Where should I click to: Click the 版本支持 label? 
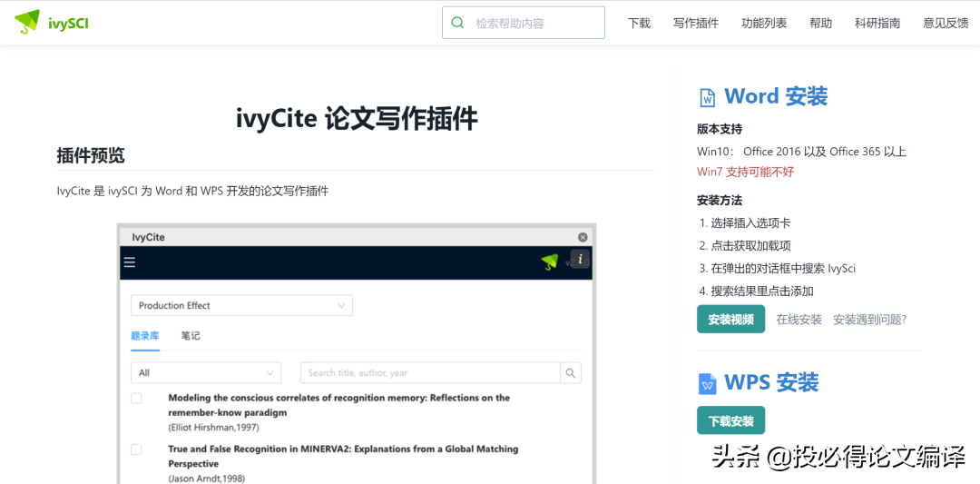(x=720, y=130)
